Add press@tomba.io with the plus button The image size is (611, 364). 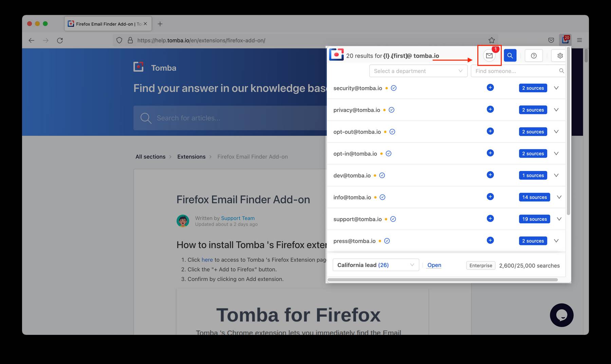490,240
